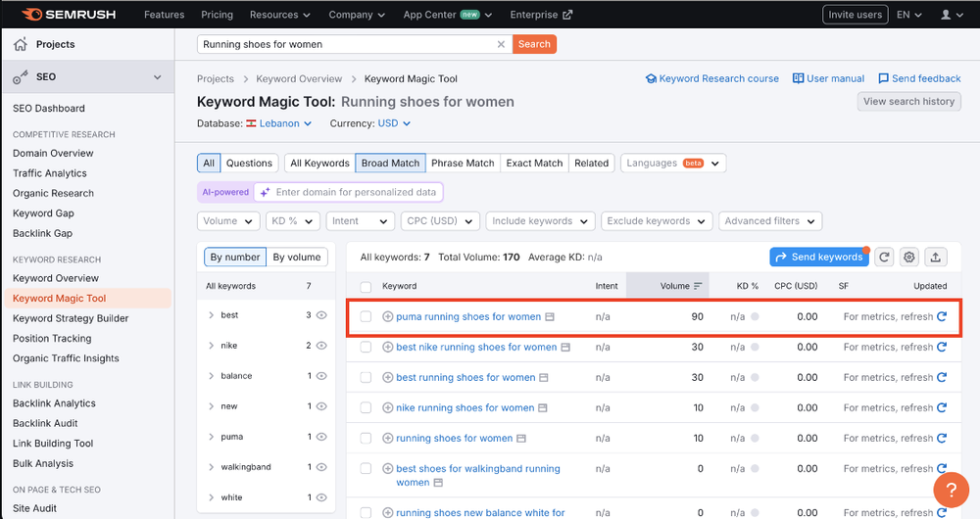Check the best running shoes for women checkbox
Image resolution: width=980 pixels, height=519 pixels.
[x=366, y=377]
